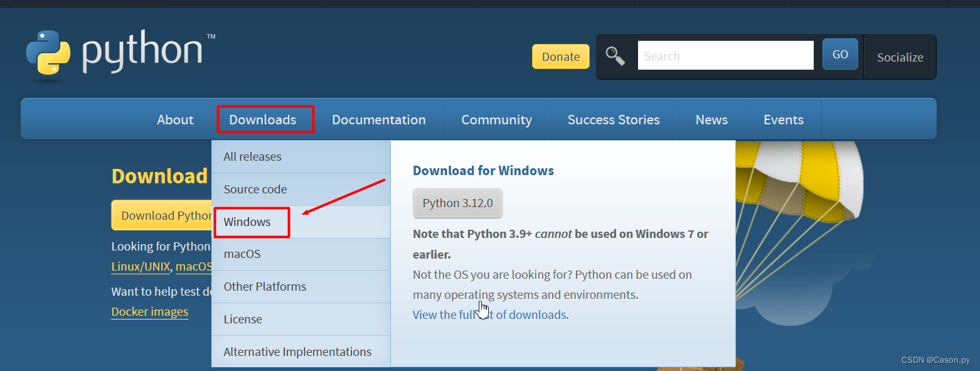Viewport: 980px width, 371px height.
Task: Open the Docker images link
Action: [149, 311]
